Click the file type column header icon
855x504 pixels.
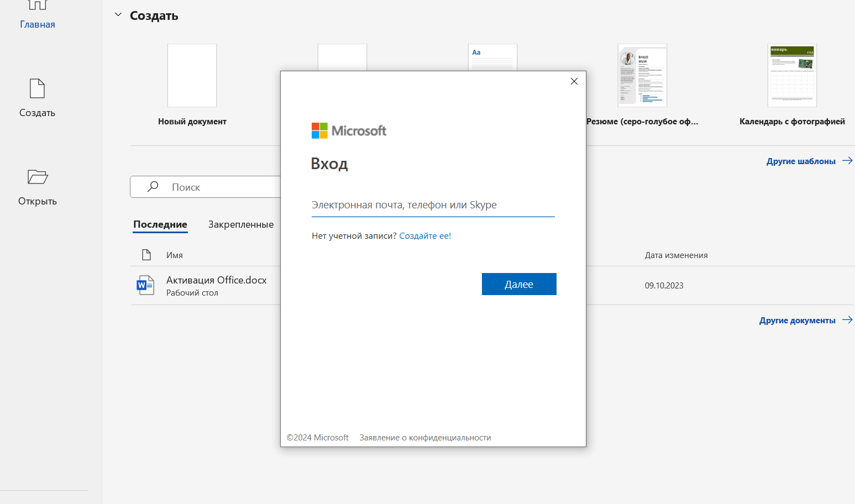(x=146, y=255)
